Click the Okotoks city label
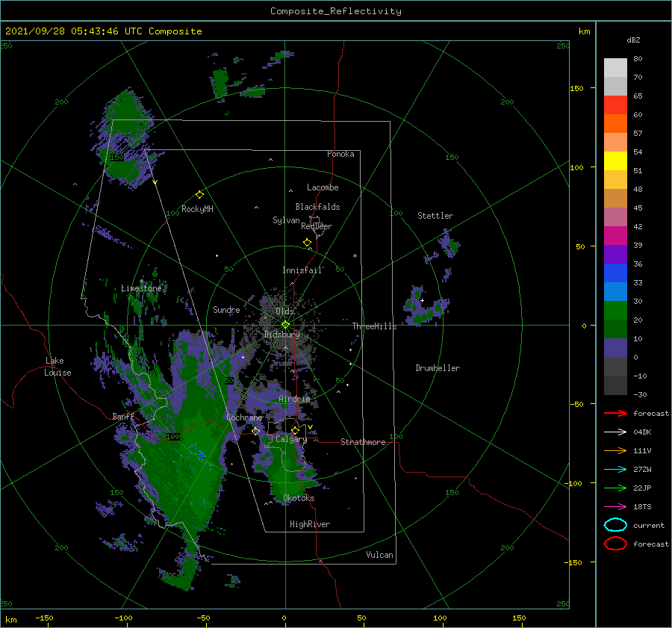The width and height of the screenshot is (672, 628). tap(299, 498)
